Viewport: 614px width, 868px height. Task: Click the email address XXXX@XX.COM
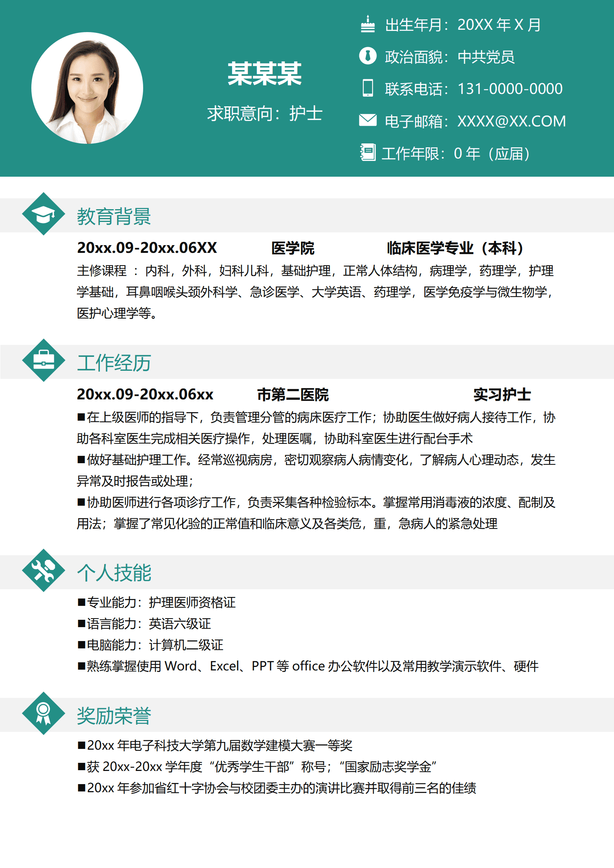[511, 121]
